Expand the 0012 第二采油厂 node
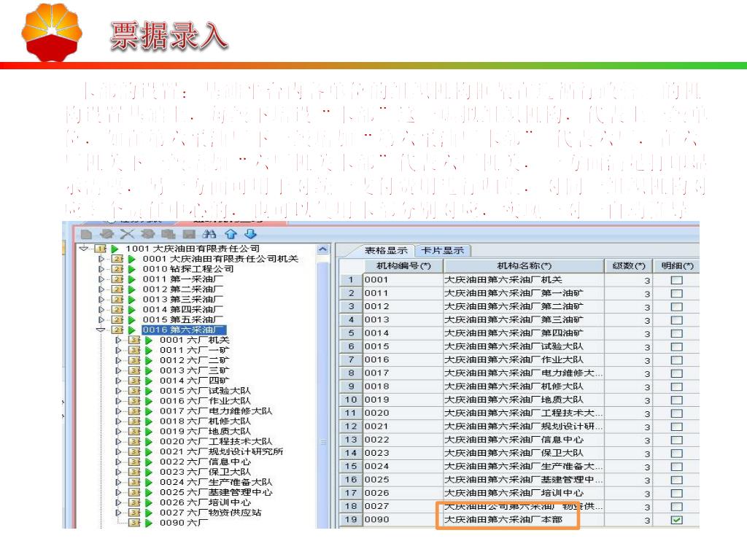This screenshot has width=747, height=560. (101, 289)
